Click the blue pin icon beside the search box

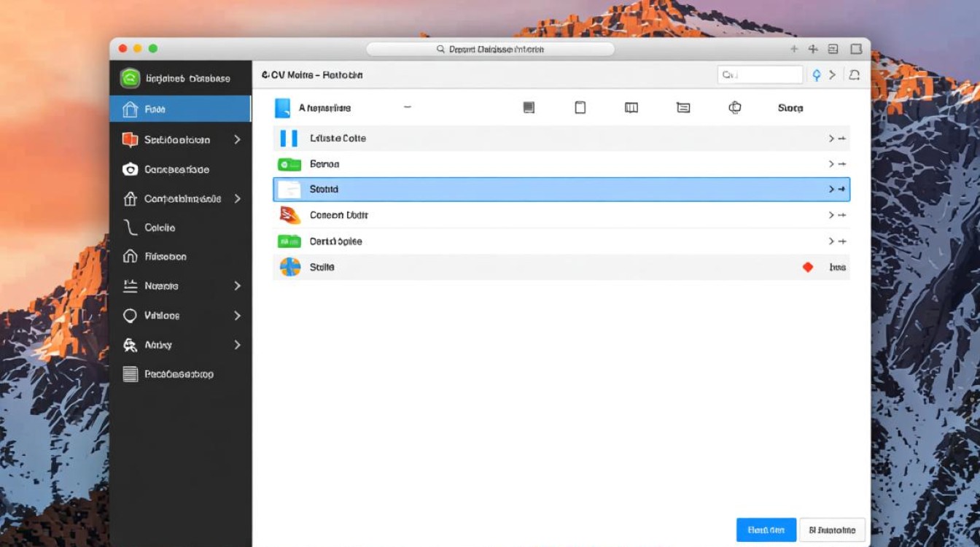click(x=817, y=75)
